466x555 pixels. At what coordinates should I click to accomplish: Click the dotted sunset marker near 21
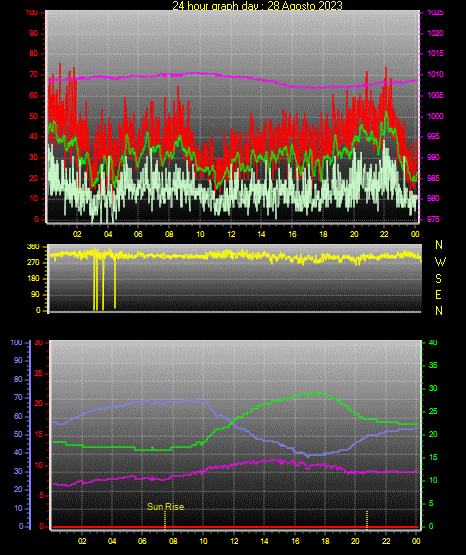pyautogui.click(x=367, y=520)
